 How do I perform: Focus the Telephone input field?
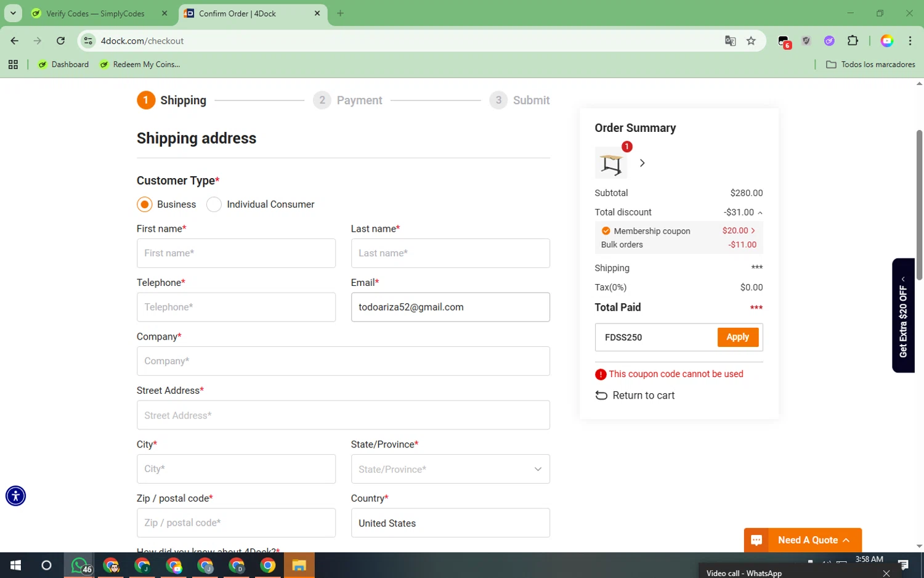pos(236,307)
